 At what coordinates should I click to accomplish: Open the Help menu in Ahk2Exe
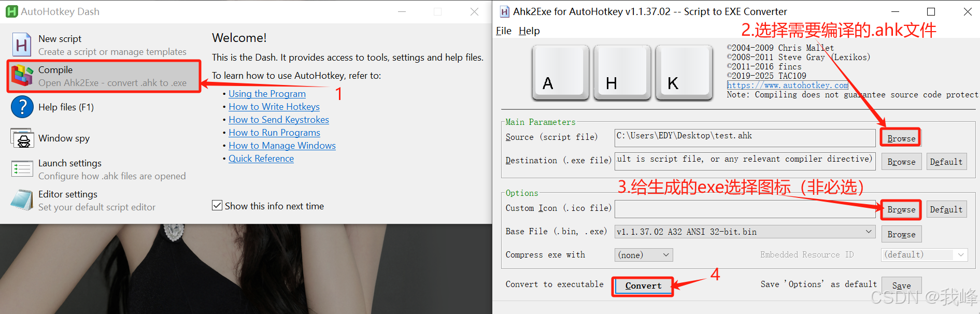pos(529,31)
